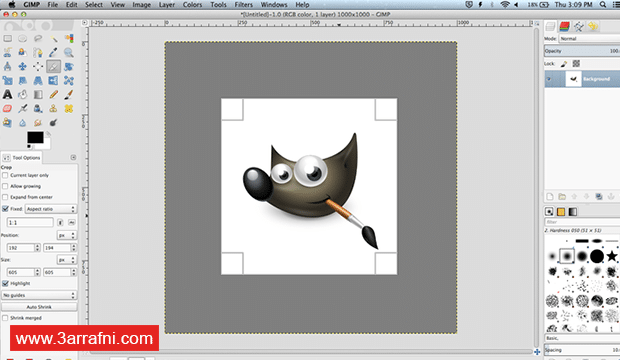Viewport: 620px width, 360px height.
Task: Select the Measure tool
Action: point(8,66)
